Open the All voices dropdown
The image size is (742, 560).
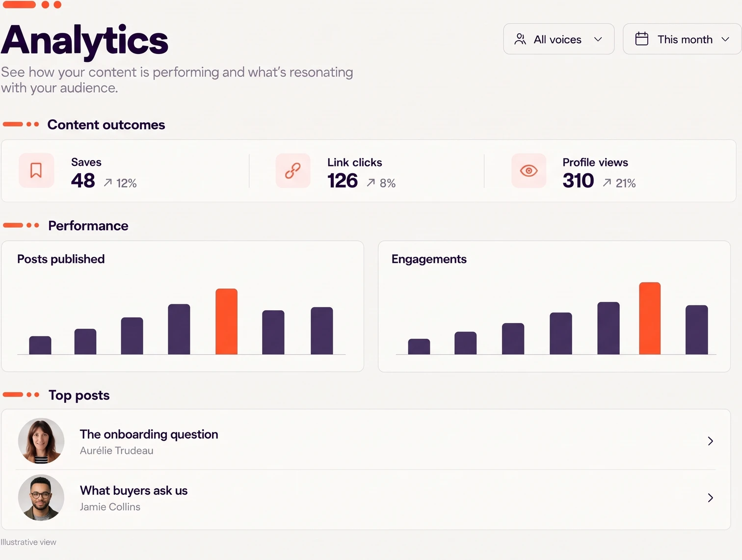coord(558,39)
